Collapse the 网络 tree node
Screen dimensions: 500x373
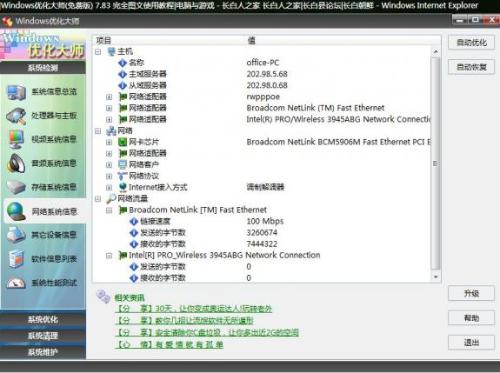tap(98, 131)
